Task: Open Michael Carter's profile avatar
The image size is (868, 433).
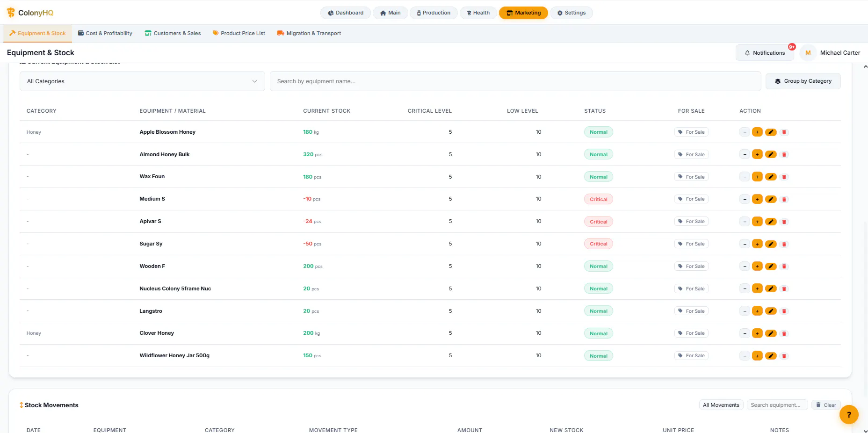Action: [x=808, y=53]
